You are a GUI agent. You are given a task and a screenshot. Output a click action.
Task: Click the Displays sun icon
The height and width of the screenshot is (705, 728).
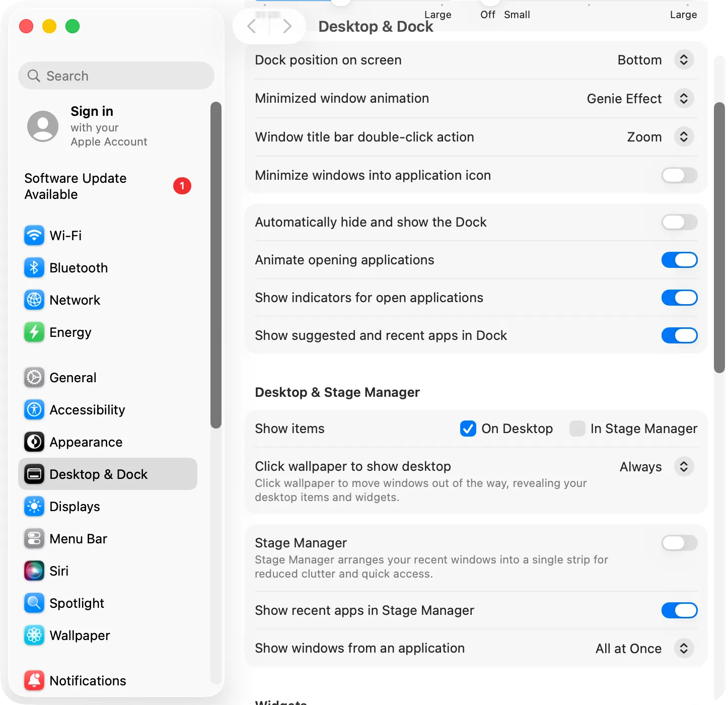(34, 506)
